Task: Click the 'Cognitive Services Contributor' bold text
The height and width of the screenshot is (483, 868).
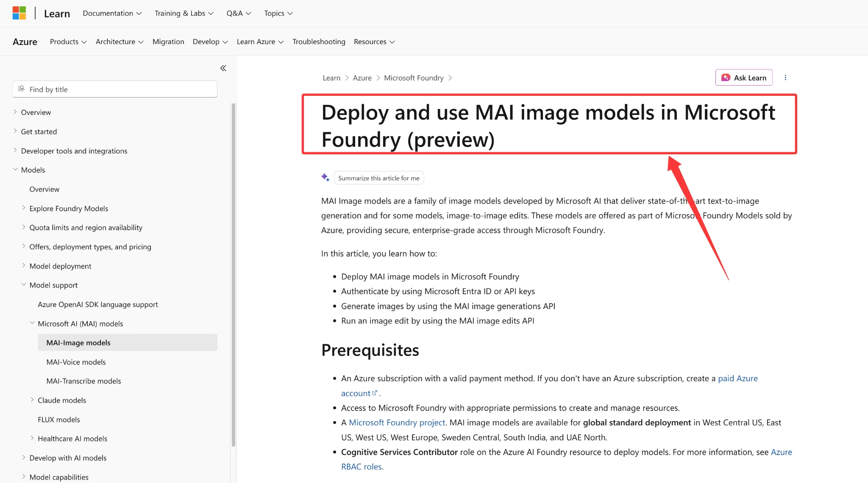Action: (399, 452)
